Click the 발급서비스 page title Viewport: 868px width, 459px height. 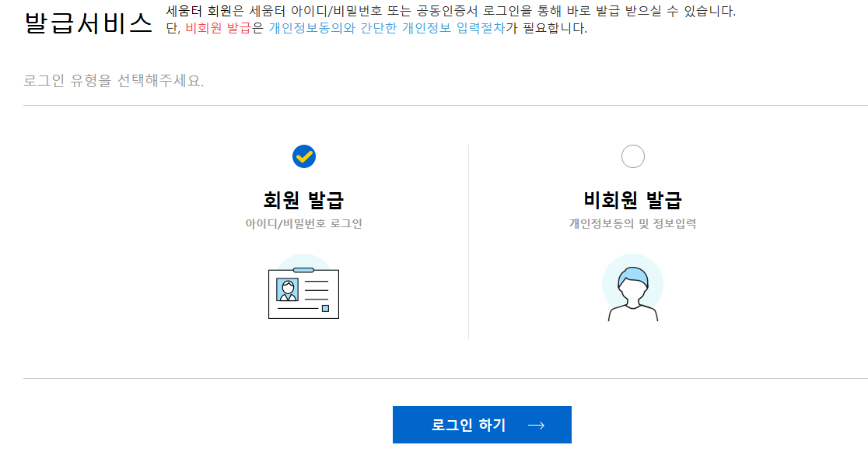(x=88, y=23)
